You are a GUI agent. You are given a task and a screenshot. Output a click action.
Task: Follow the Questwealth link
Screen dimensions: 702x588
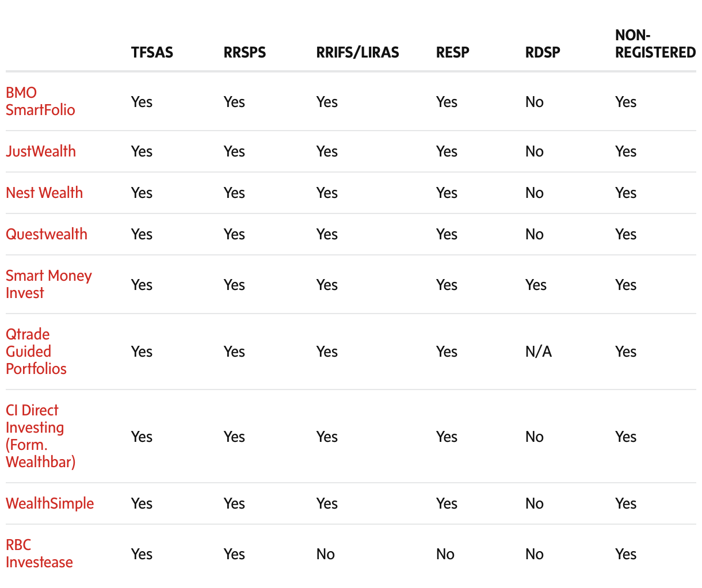pos(47,234)
